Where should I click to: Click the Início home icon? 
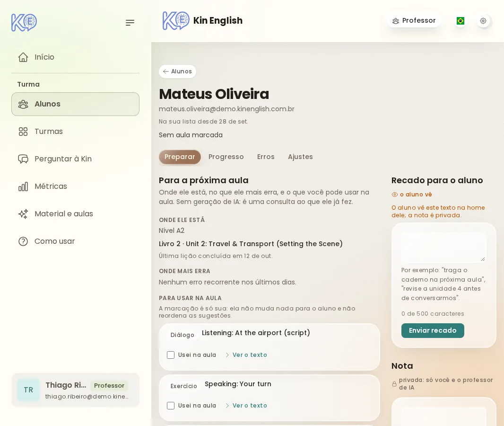coord(23,57)
